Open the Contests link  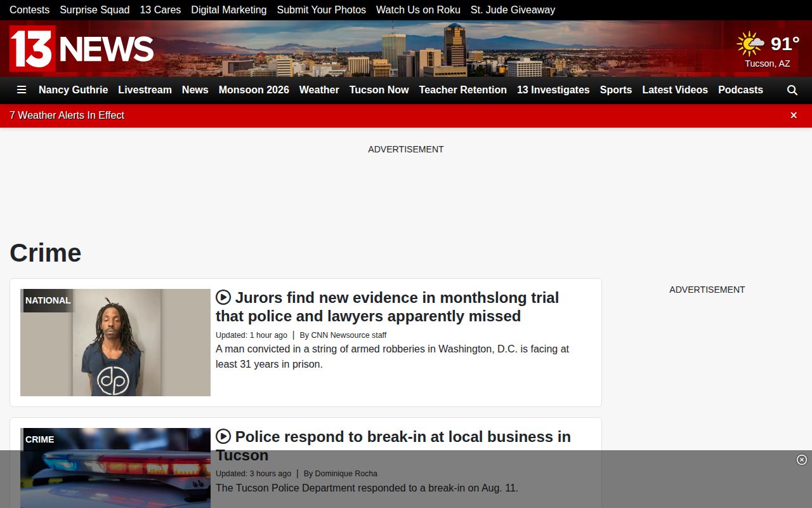coord(29,10)
